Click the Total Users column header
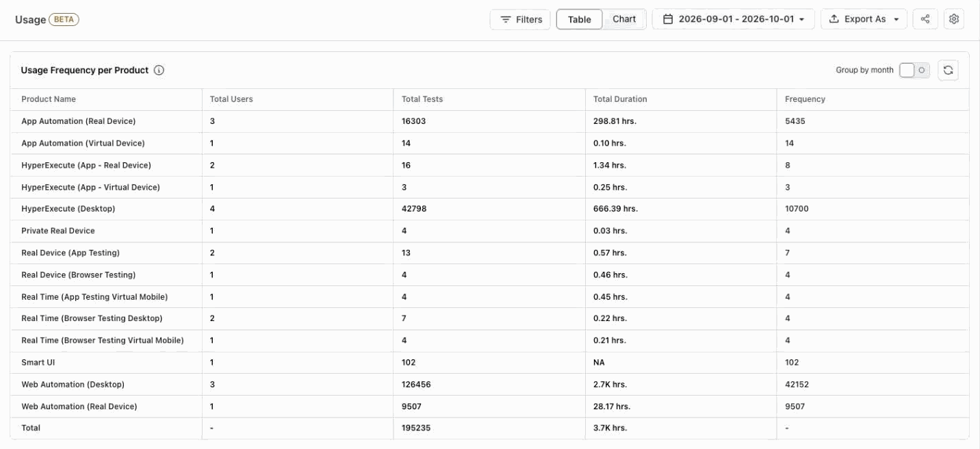The height and width of the screenshot is (449, 980). point(231,99)
